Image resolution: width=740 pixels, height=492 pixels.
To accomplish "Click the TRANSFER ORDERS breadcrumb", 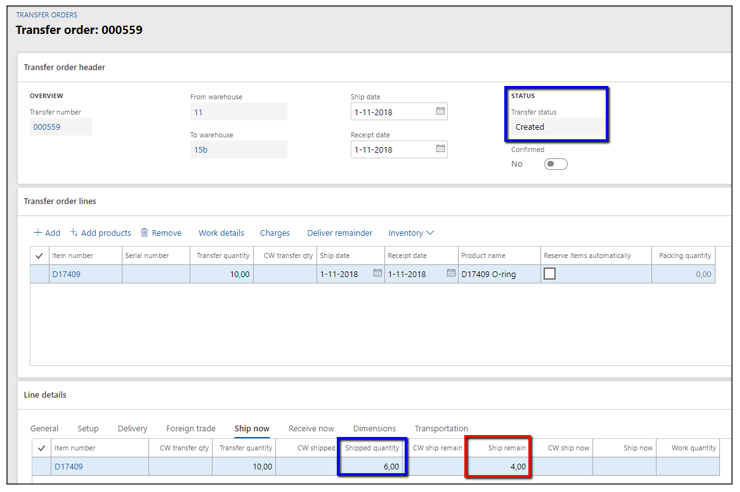I will (46, 15).
